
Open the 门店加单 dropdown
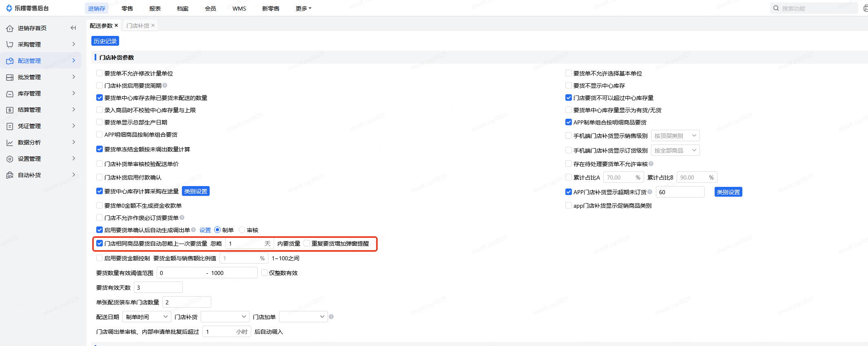[x=303, y=317]
